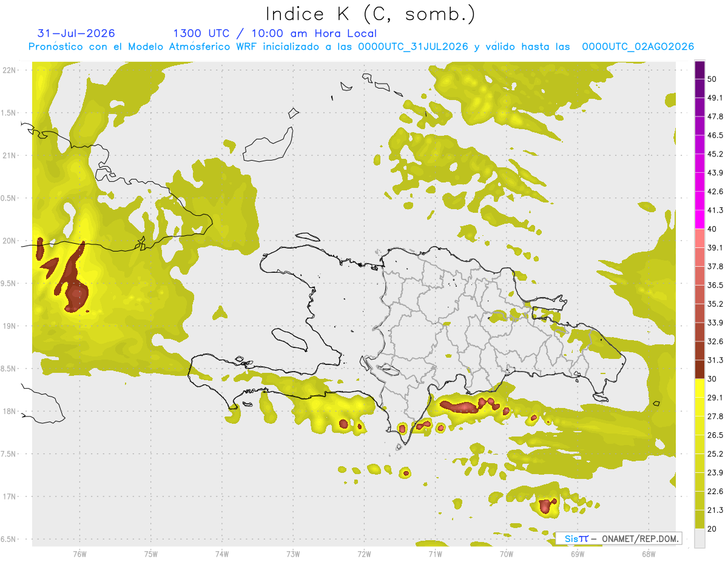This screenshot has width=728, height=562.
Task: Click the 76W longitude label
Action: (79, 554)
